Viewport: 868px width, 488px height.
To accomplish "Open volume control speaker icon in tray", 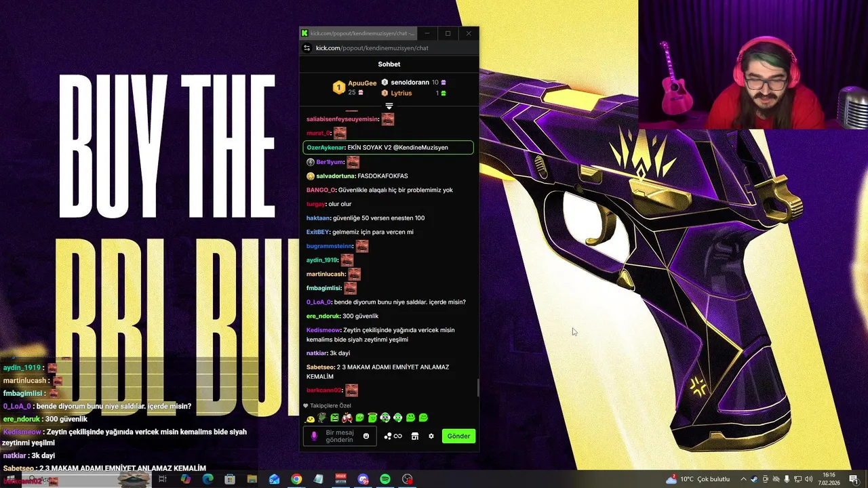I will point(808,479).
